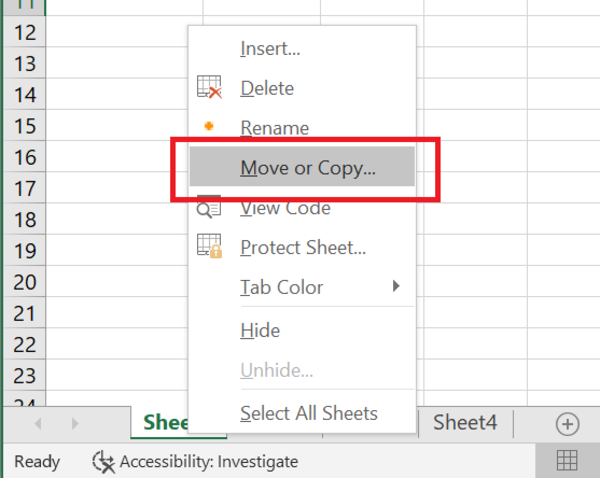The image size is (600, 478).
Task: Click the accessibility checker icon
Action: coord(103,462)
